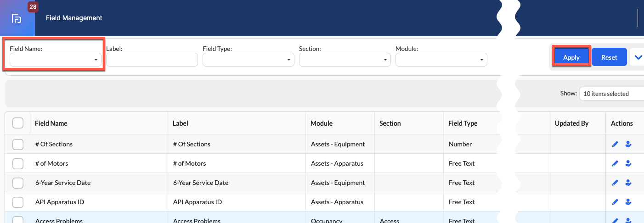644x223 pixels.
Task: Click the Apply filter button
Action: (571, 57)
